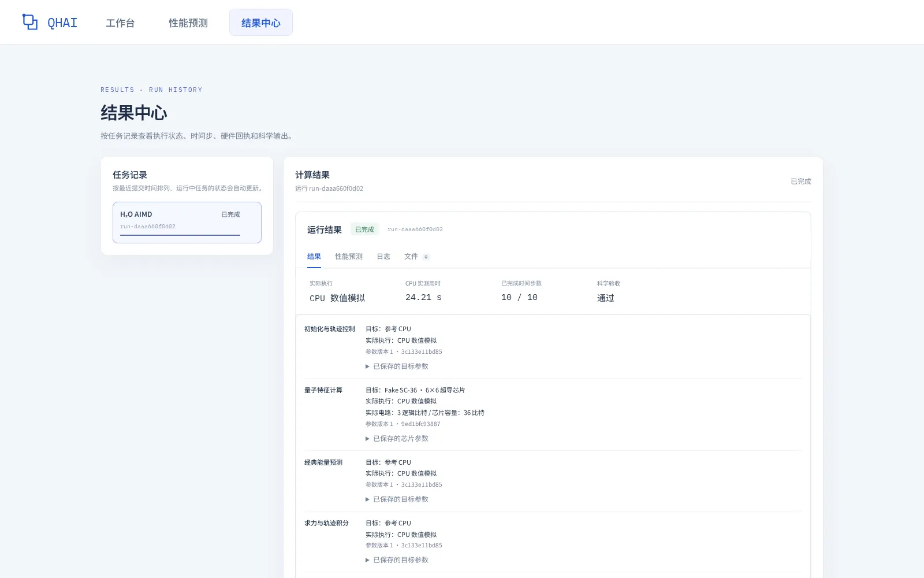Click the run-daaa660f0d02 id beside 运行结果
The image size is (924, 578).
click(x=415, y=229)
